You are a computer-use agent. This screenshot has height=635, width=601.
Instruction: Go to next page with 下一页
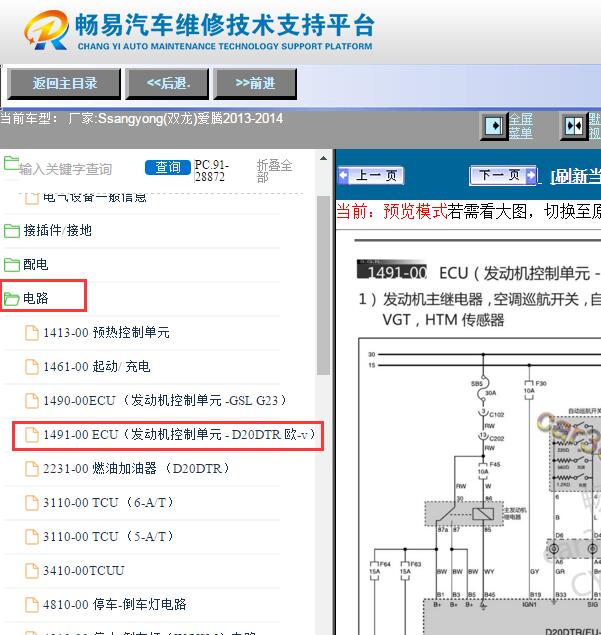coord(503,175)
